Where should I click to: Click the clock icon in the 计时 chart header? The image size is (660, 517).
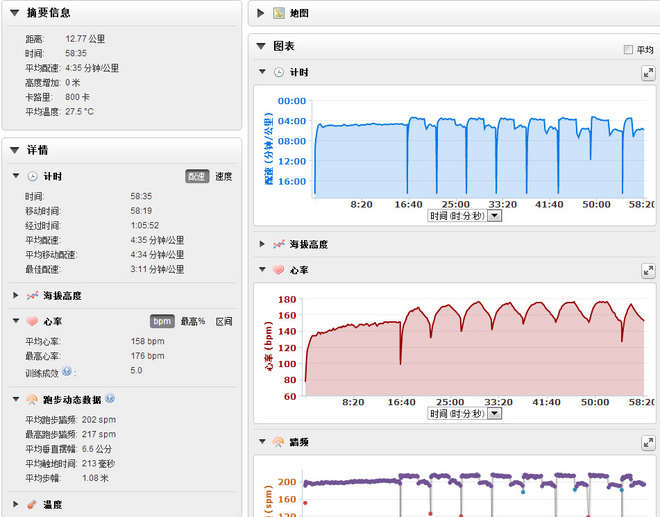[279, 72]
